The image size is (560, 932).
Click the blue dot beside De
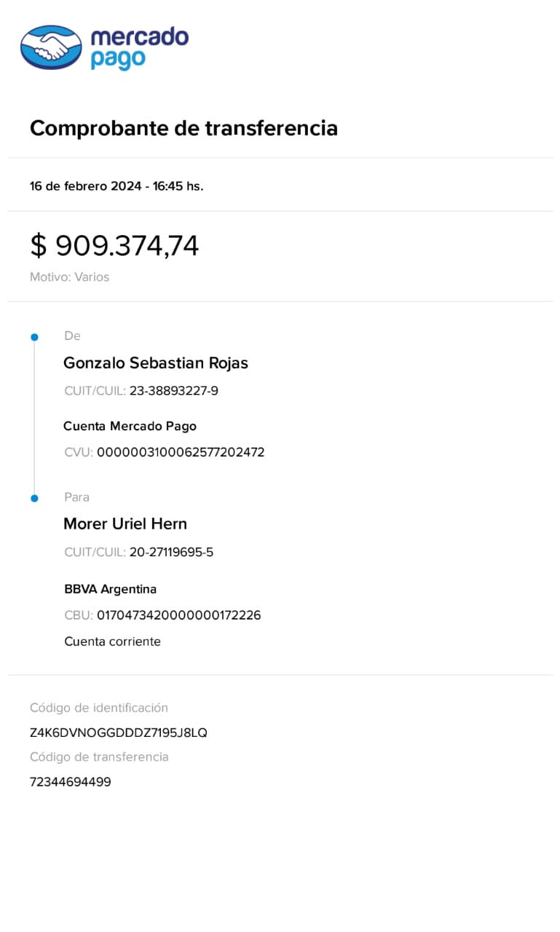(34, 337)
